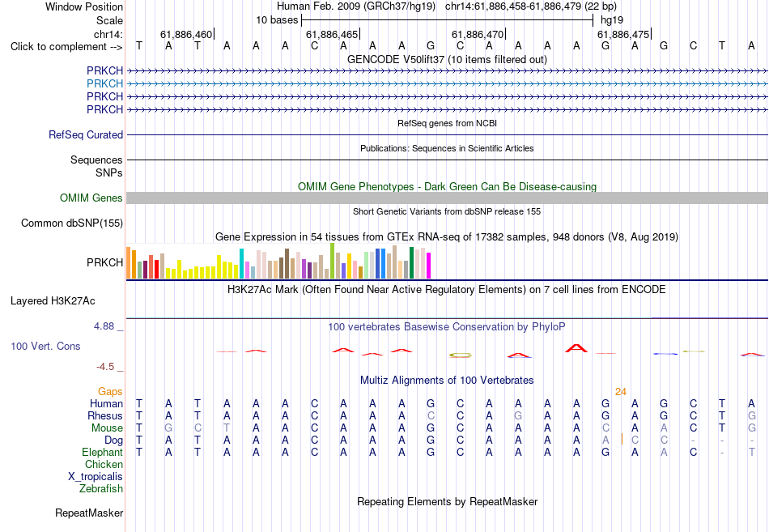769x532 pixels.
Task: Open the PhyloP Basewise Conservation title
Action: click(x=447, y=327)
